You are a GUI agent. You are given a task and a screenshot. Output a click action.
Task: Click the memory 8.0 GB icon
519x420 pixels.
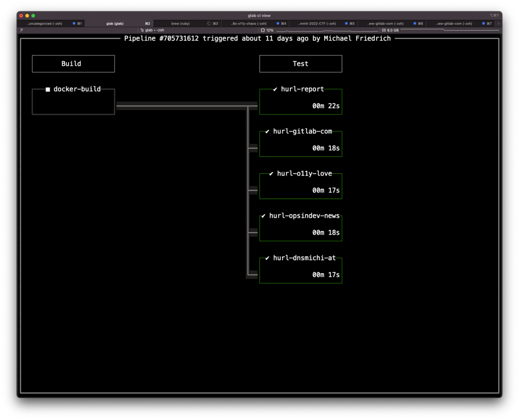(384, 30)
